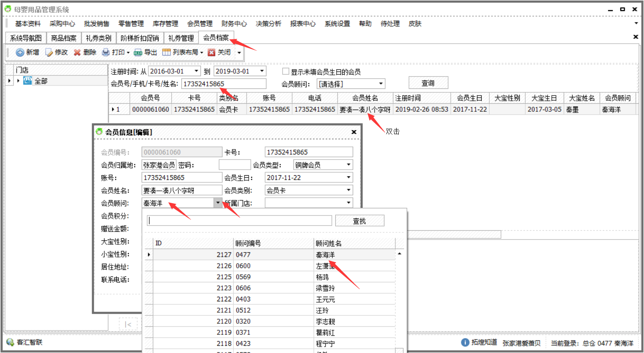Click the advisor list scroll-up arrow
644x353 pixels.
399,254
